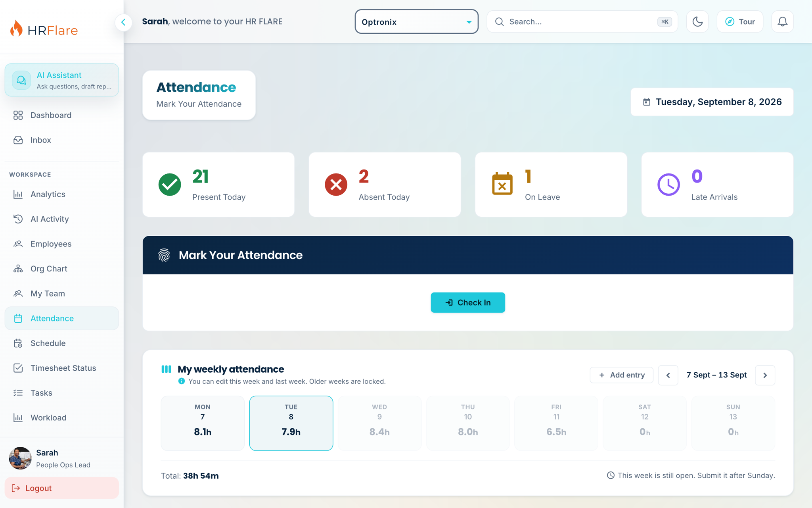Viewport: 812px width, 508px height.
Task: Select the THU 10 day card
Action: [x=468, y=423]
